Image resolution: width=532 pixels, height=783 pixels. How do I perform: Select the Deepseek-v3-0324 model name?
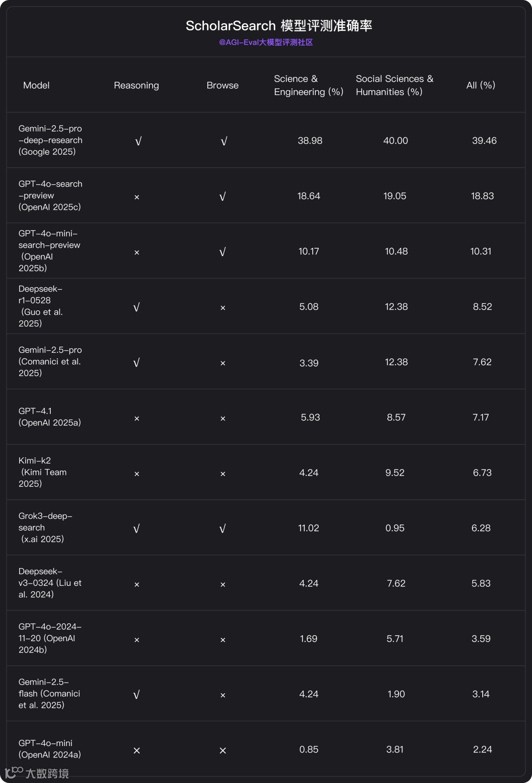click(x=50, y=583)
